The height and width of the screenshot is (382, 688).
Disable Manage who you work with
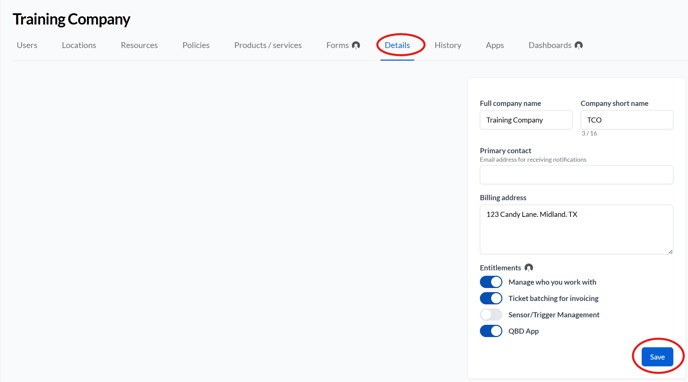[491, 282]
